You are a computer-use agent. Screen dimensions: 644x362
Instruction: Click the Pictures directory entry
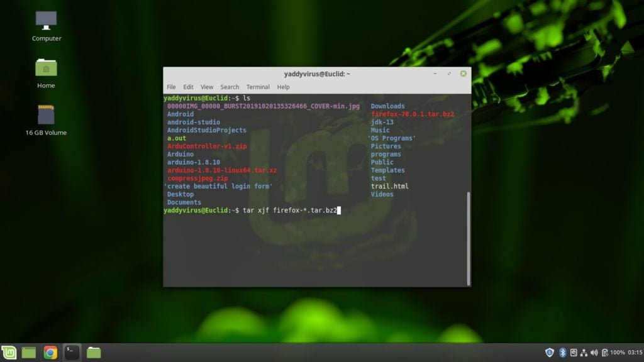click(386, 146)
